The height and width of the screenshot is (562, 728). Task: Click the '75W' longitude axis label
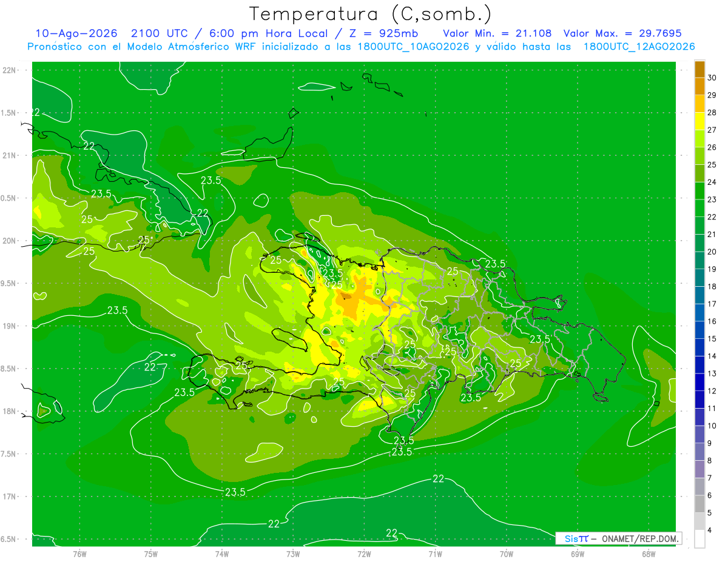(151, 554)
